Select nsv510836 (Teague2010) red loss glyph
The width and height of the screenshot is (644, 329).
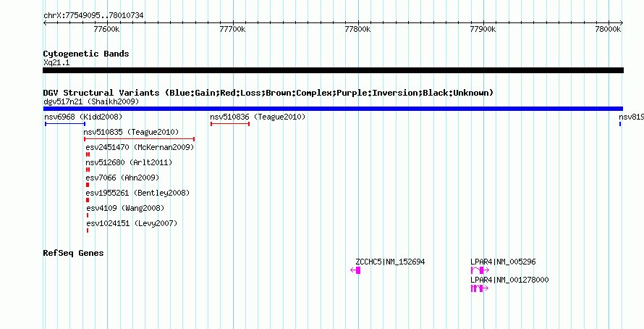pyautogui.click(x=230, y=124)
